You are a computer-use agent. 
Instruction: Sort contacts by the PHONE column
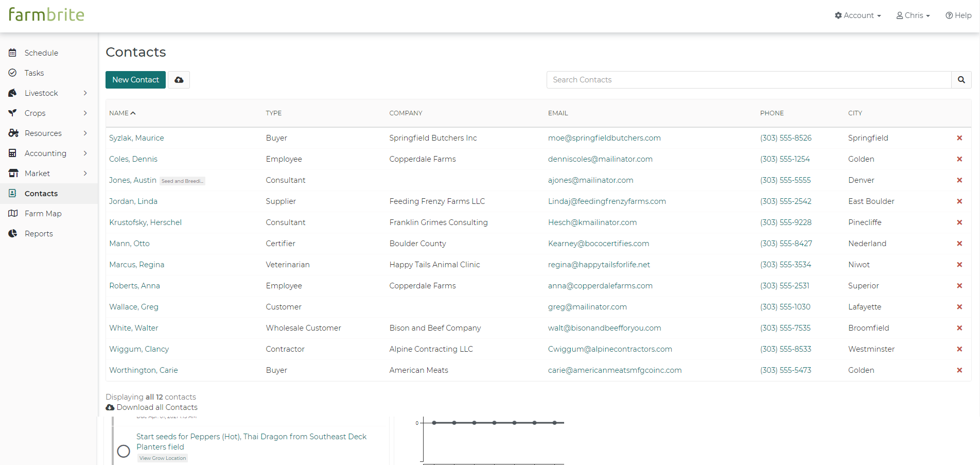772,113
